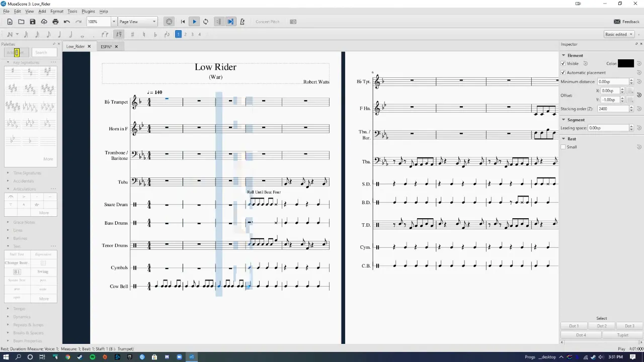Open the black Color swatch picker

coord(626,63)
